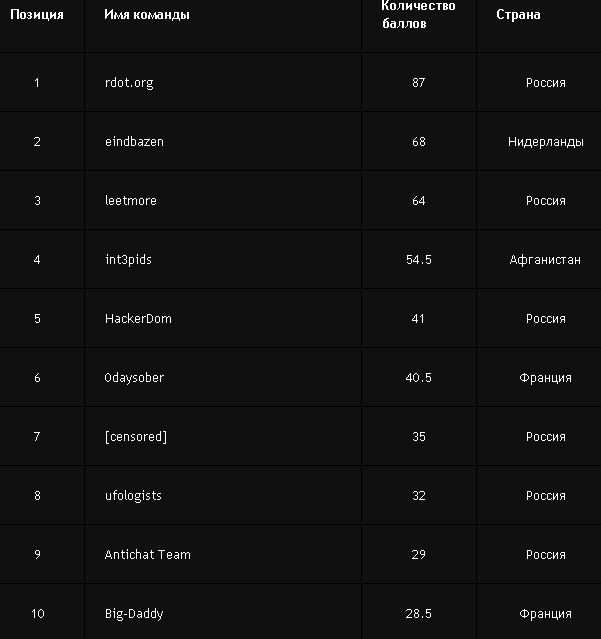Select the [censored] team entry
Screen dimensions: 601x639
tap(136, 437)
